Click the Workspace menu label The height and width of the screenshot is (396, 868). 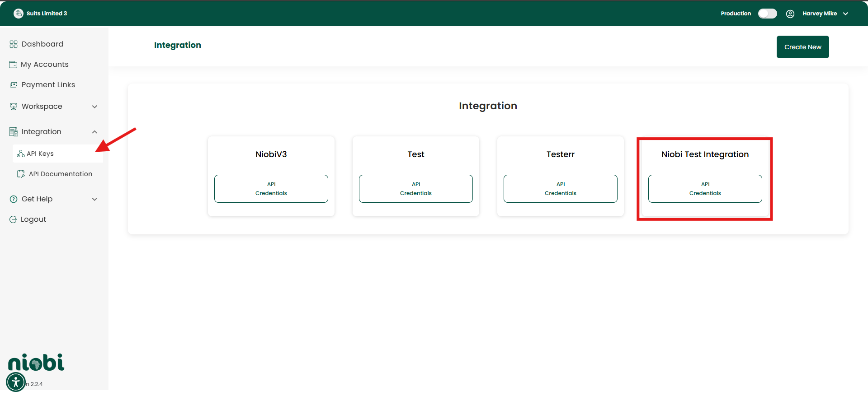pyautogui.click(x=42, y=107)
